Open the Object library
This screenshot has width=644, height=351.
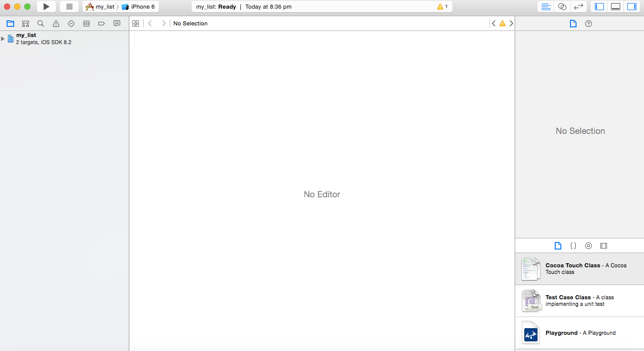[x=588, y=245]
